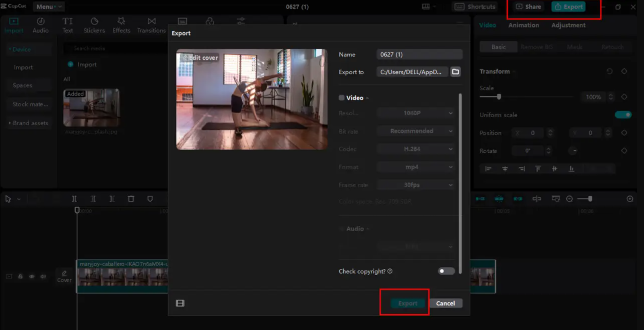The width and height of the screenshot is (644, 330).
Task: Click the align left icon
Action: pos(488,168)
